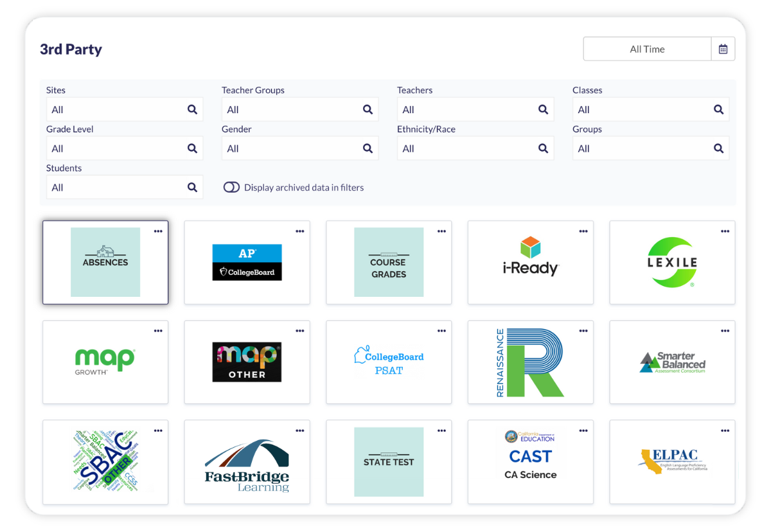771x532 pixels.
Task: Open the SBAC Other card
Action: pyautogui.click(x=105, y=462)
